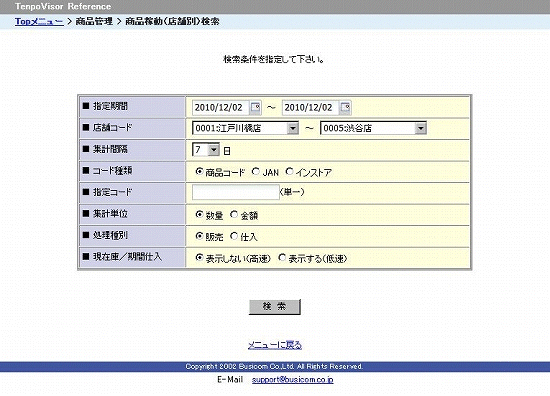This screenshot has width=550, height=396.
Task: Open end store dropdown 0005:渋谷店
Action: tap(373, 128)
